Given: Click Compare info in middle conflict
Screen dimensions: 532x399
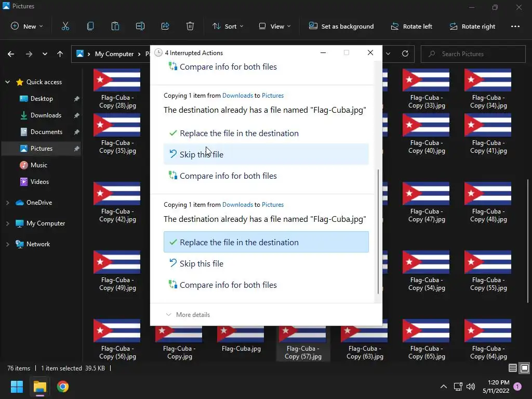Looking at the screenshot, I should pos(266,176).
